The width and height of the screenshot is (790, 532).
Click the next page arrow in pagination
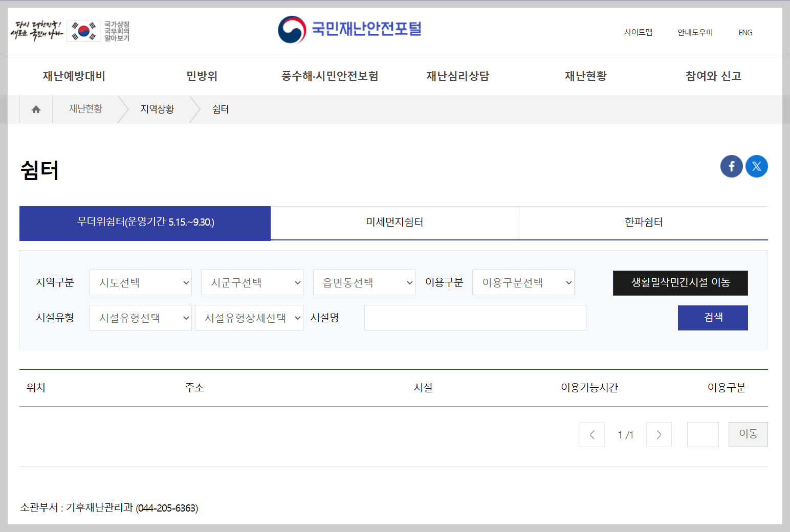pyautogui.click(x=659, y=434)
